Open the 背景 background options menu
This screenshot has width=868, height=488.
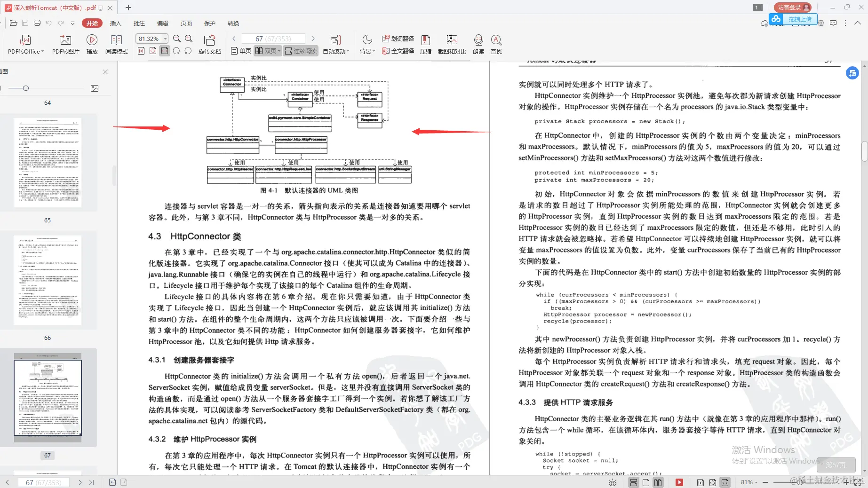(366, 44)
